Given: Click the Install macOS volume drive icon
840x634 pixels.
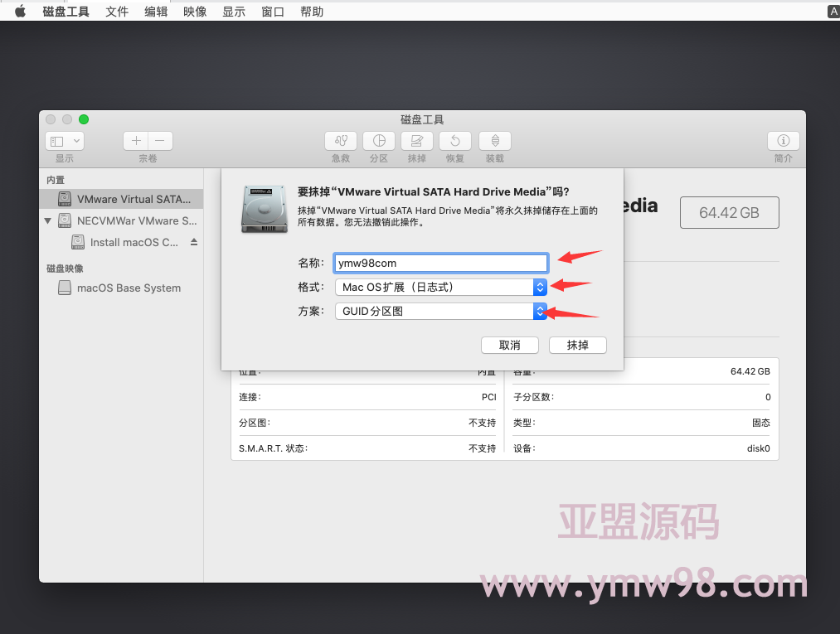Looking at the screenshot, I should click(78, 242).
